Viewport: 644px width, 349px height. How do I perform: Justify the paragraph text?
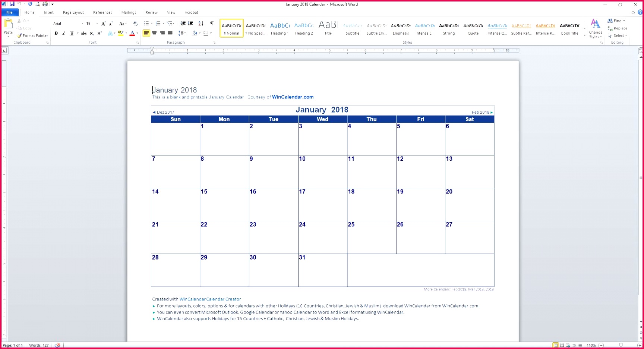tap(170, 33)
